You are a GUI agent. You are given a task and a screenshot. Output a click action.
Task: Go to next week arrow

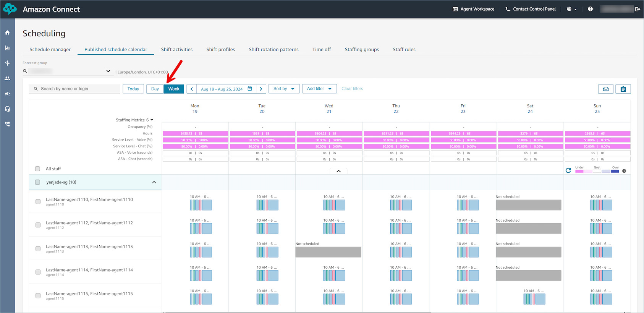[x=261, y=89]
